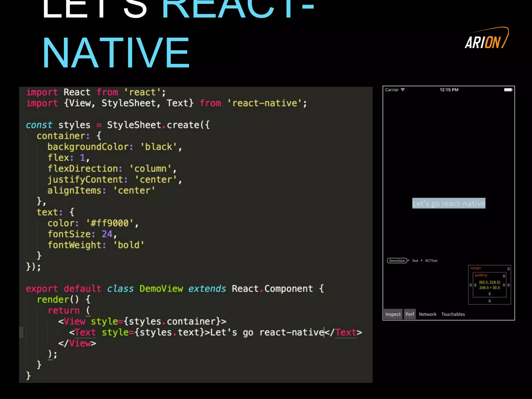Click the closing </View> tag line

[x=77, y=343]
